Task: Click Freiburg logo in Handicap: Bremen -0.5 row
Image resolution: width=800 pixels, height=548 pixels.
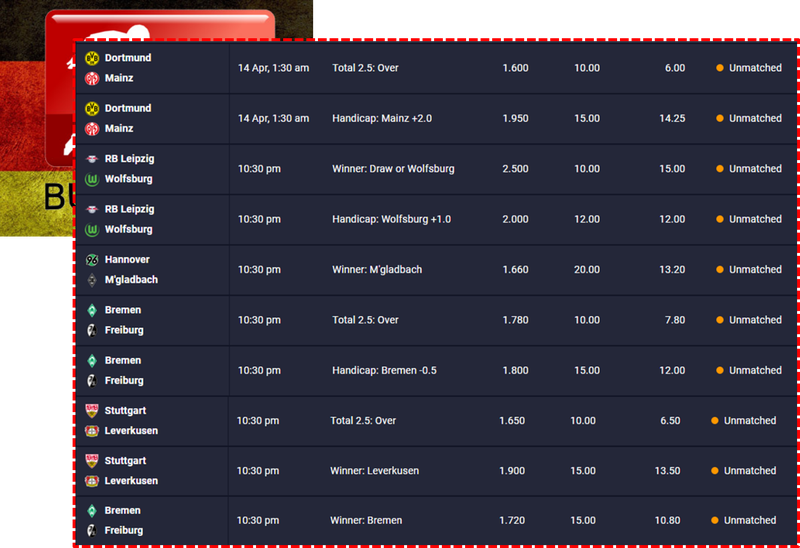Action: click(92, 381)
